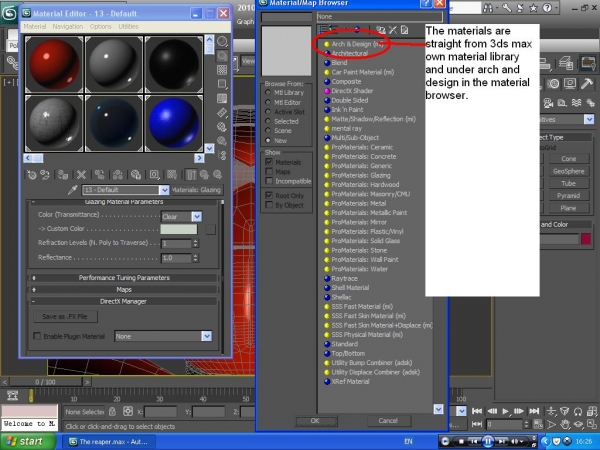The width and height of the screenshot is (600, 450).
Task: Select the Mtl Library radio button
Action: 268,93
